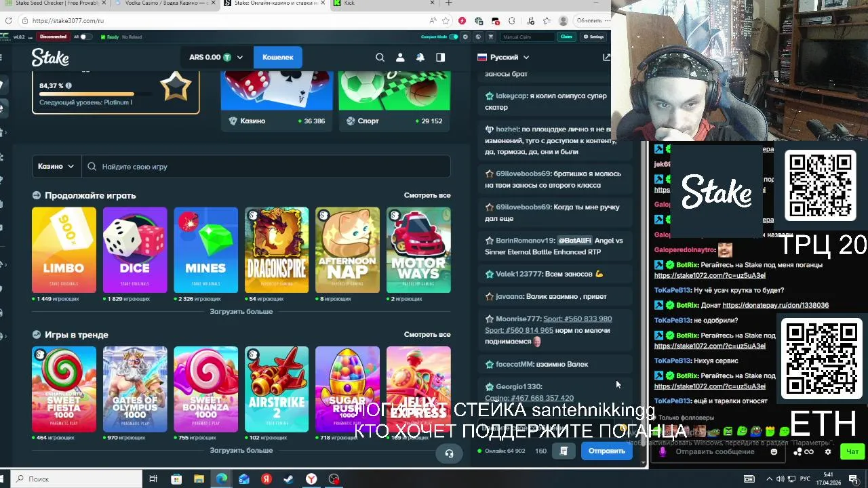
Task: Toggle the chat sidebar panel icon
Action: 440,58
